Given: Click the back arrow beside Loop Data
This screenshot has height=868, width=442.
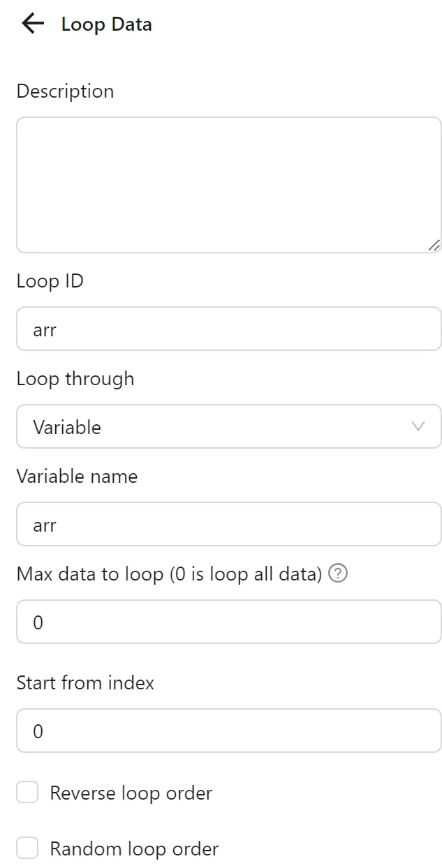Looking at the screenshot, I should (31, 24).
